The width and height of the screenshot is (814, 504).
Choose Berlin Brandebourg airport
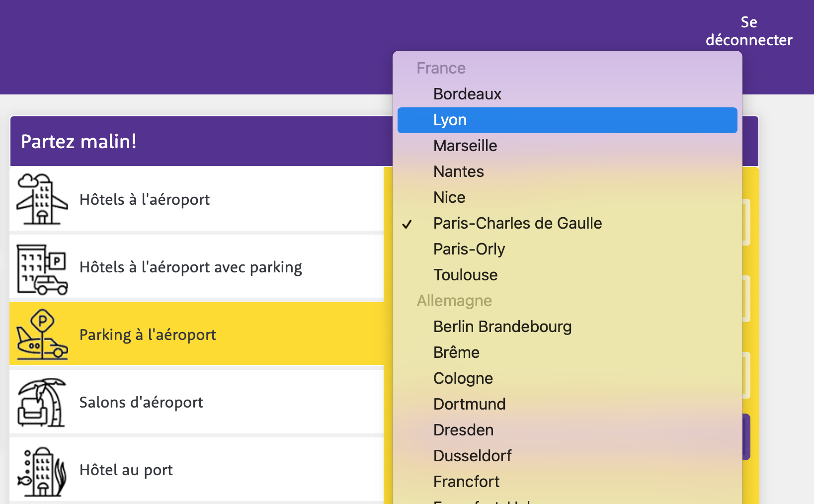click(x=502, y=327)
